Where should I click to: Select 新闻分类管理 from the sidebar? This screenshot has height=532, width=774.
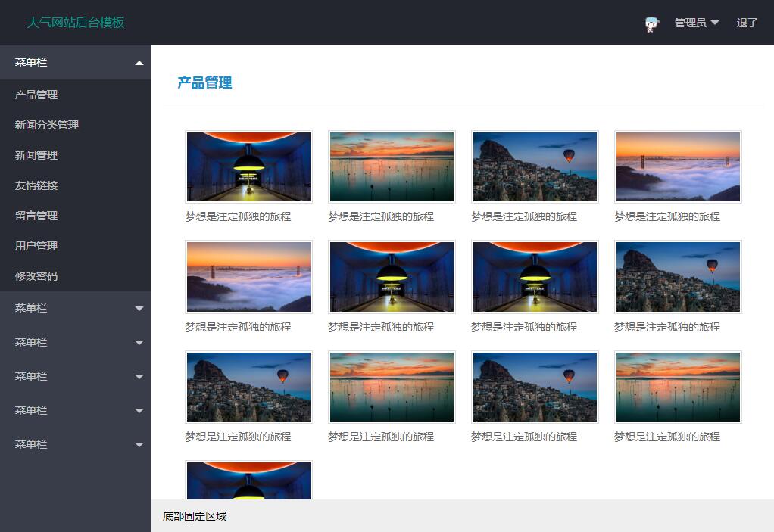click(x=47, y=125)
